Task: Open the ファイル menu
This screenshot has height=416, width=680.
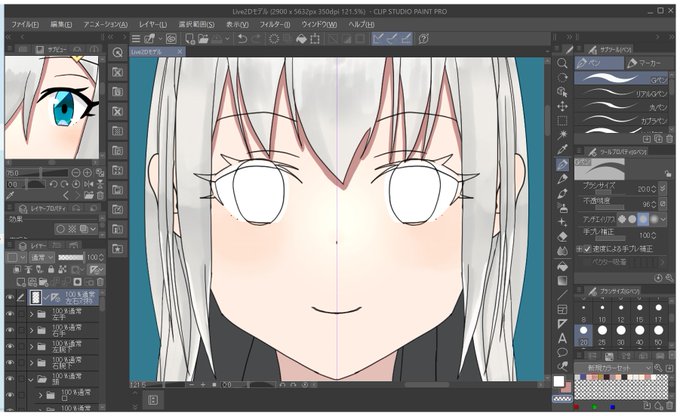Action: (25, 24)
